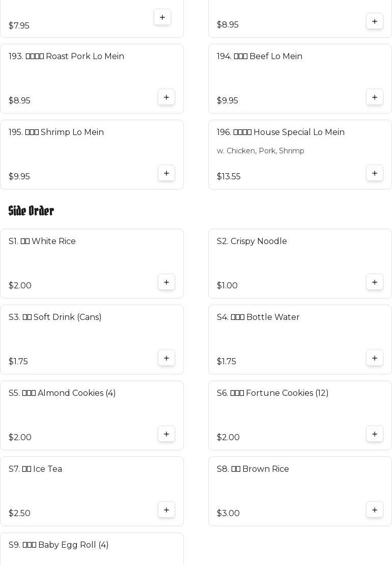Add Crispy Noodle to order
392x565 pixels.
point(375,282)
